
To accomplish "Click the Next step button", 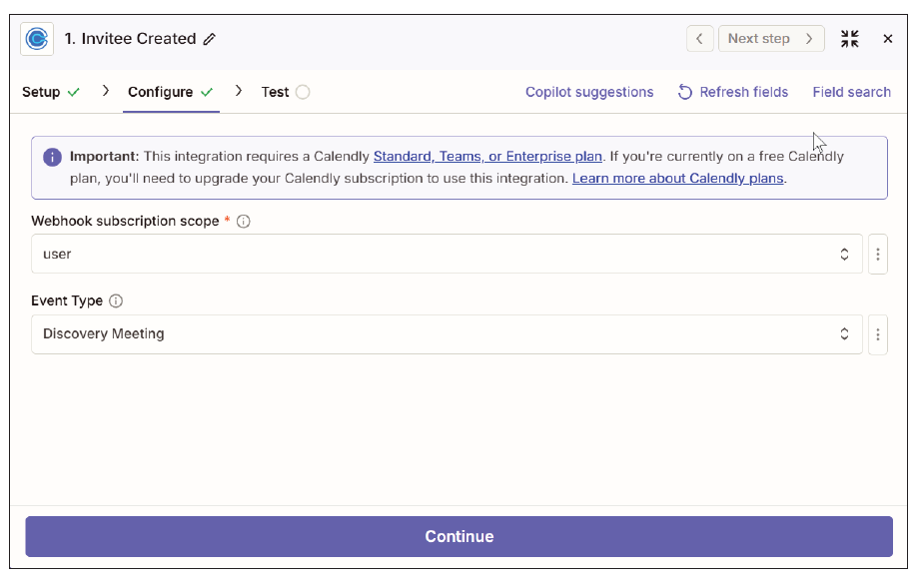I will (770, 39).
